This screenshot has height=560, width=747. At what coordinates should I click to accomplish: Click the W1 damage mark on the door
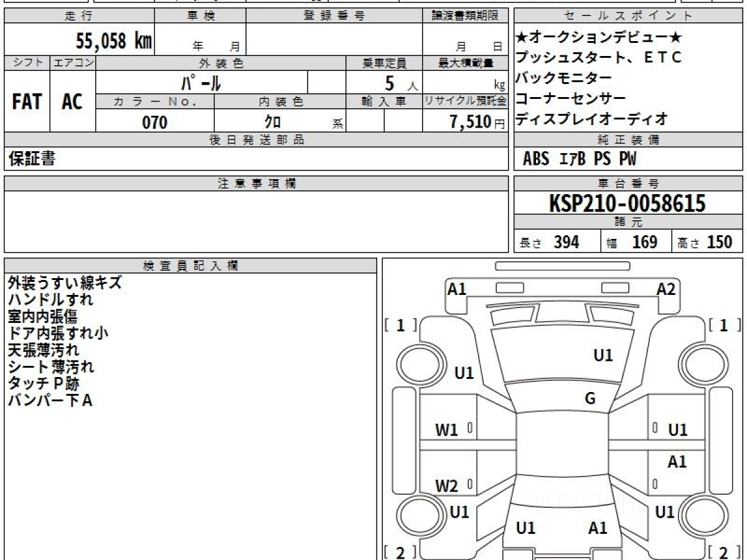click(x=446, y=429)
